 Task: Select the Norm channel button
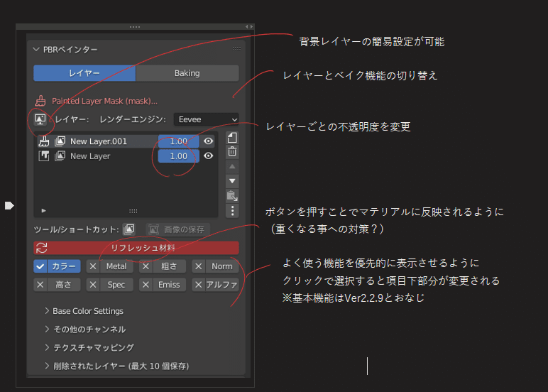point(222,266)
